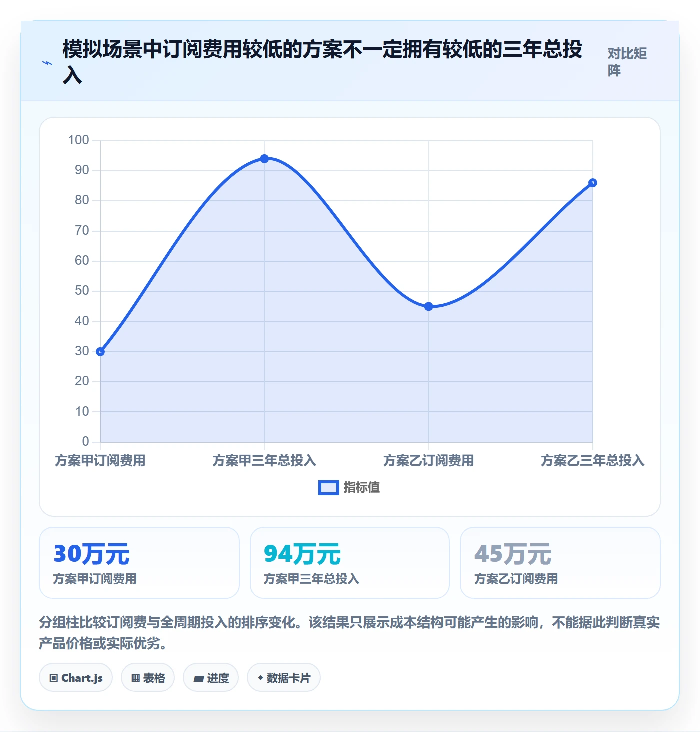Select the 方案甲三年总投入 peak data point
Viewport: 700px width, 732px height.
point(264,159)
